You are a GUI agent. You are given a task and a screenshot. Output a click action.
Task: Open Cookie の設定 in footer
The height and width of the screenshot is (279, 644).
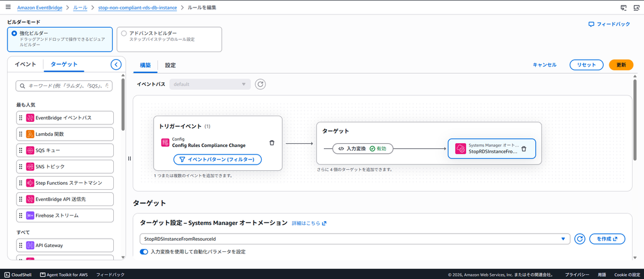tap(627, 275)
